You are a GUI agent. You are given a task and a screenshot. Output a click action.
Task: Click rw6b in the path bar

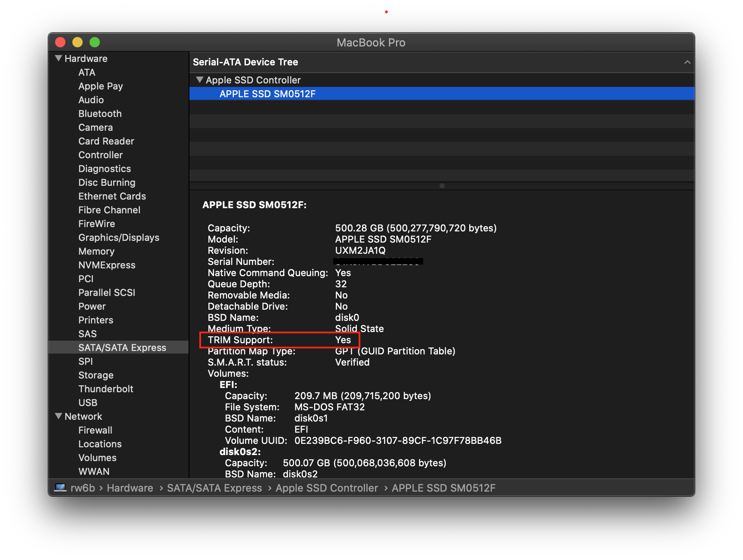click(83, 488)
